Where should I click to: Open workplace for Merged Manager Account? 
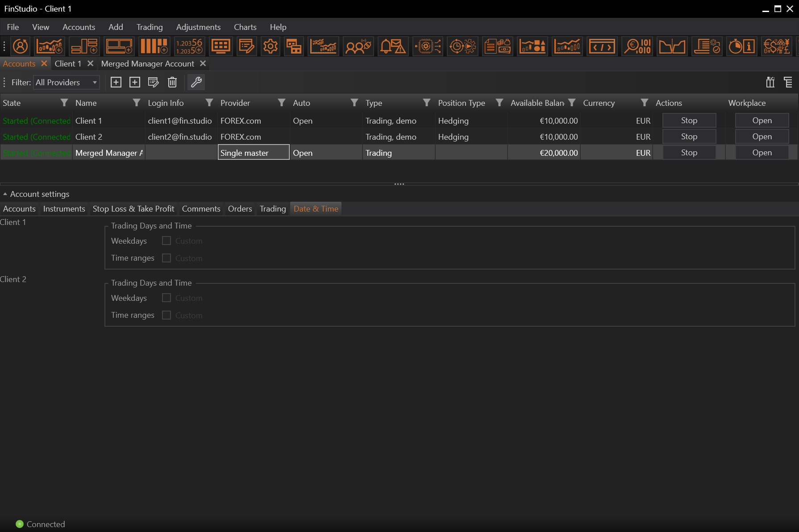pyautogui.click(x=762, y=153)
